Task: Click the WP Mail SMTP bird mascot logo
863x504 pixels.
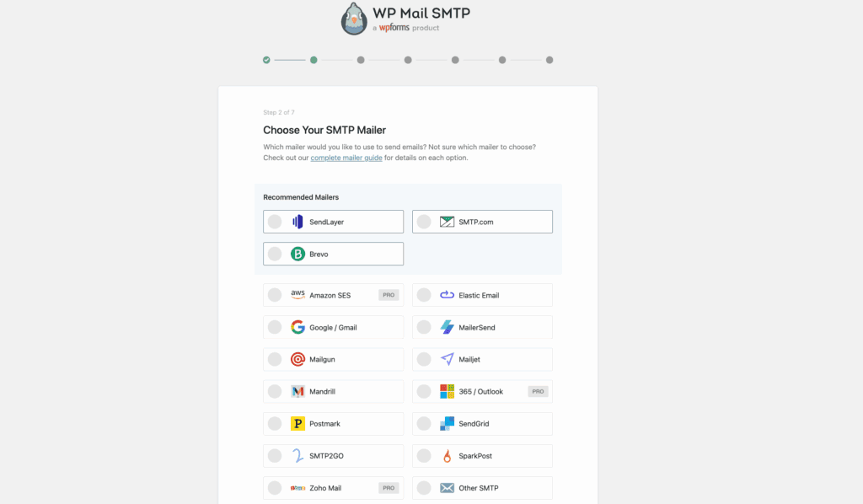Action: (353, 19)
